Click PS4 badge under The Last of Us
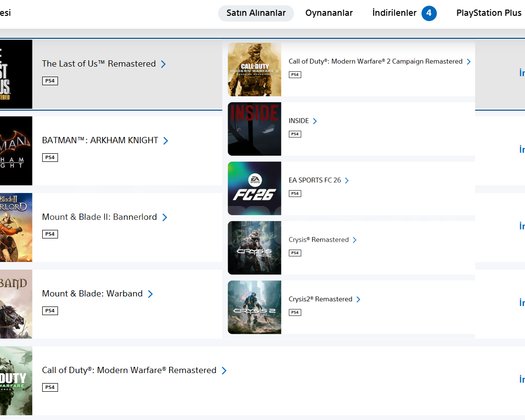The width and height of the screenshot is (525, 420). tap(50, 81)
